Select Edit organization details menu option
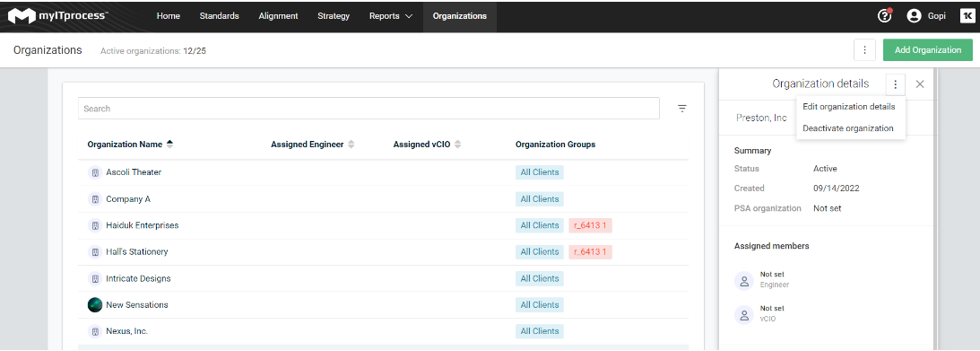Image resolution: width=980 pixels, height=351 pixels. tap(849, 106)
